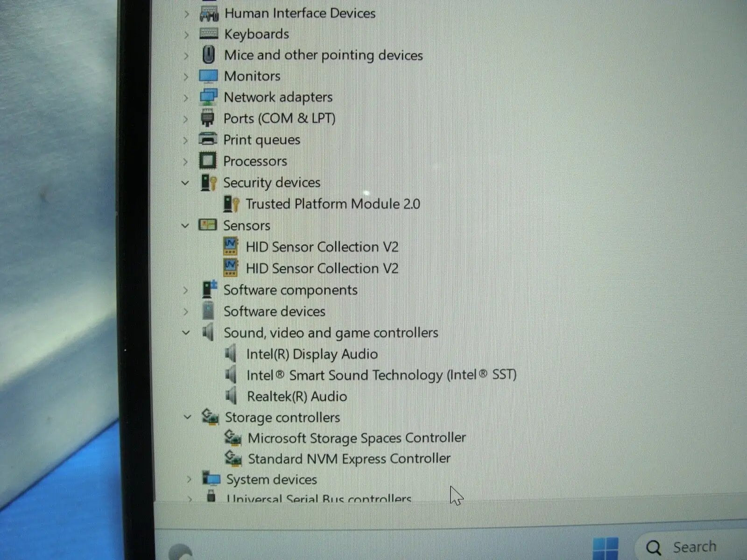This screenshot has width=747, height=560.
Task: Select the Security devices label
Action: tap(272, 182)
